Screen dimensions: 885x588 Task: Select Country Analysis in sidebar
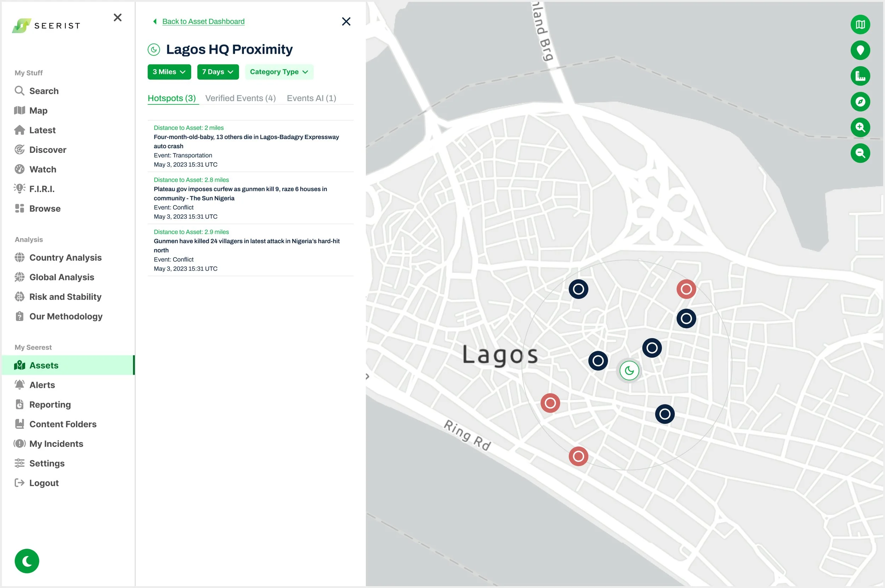pos(65,258)
